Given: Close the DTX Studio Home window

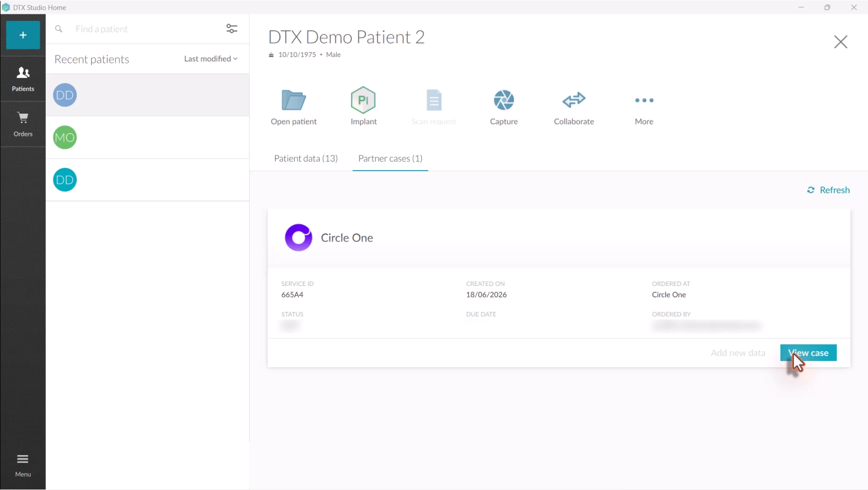Looking at the screenshot, I should pos(854,7).
